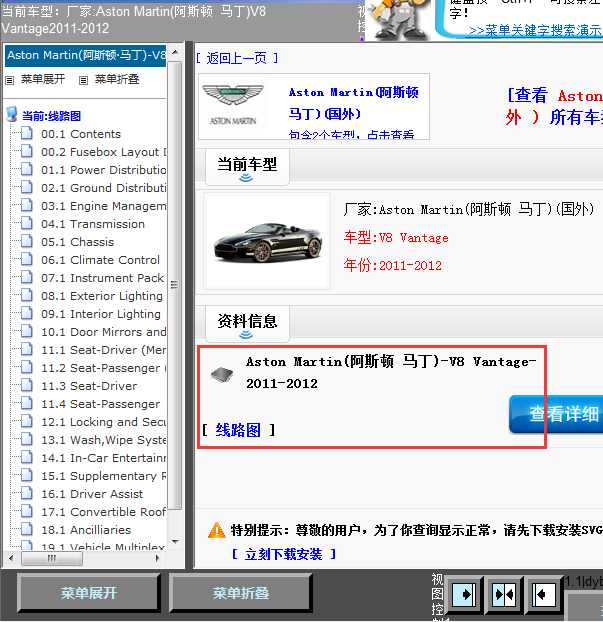Screen dimensions: 603x622
Task: Click the orange warning triangle icon
Action: pyautogui.click(x=217, y=530)
